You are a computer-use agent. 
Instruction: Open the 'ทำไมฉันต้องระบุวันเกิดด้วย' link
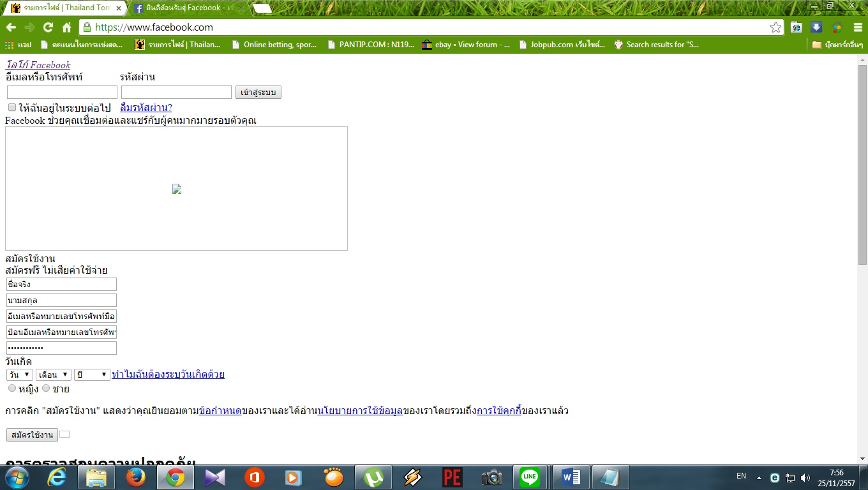(x=168, y=375)
